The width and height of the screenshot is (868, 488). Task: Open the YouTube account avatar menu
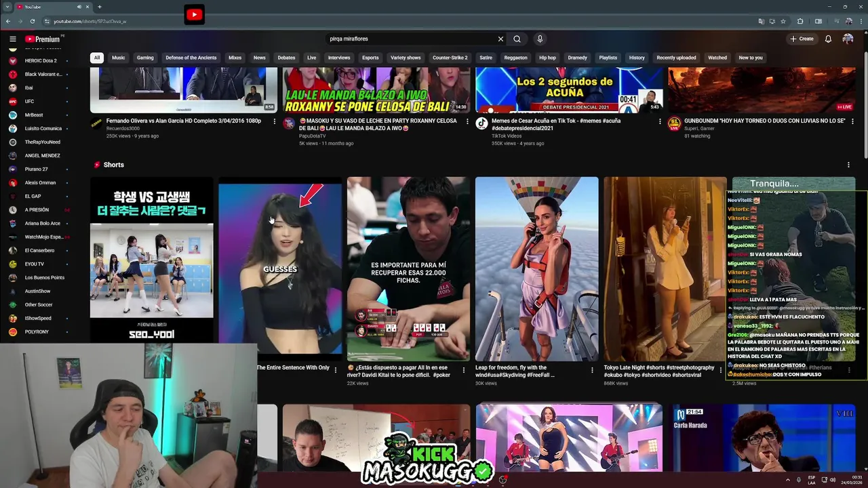848,39
